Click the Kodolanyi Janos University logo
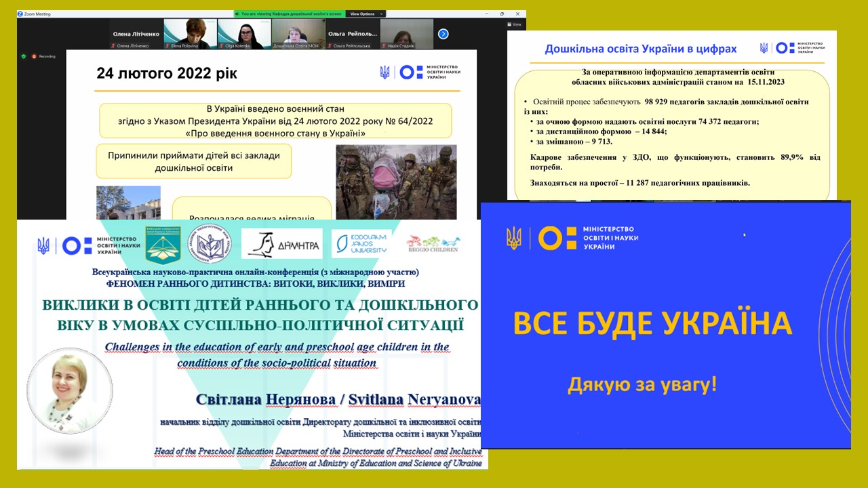The width and height of the screenshot is (868, 488). click(x=361, y=243)
